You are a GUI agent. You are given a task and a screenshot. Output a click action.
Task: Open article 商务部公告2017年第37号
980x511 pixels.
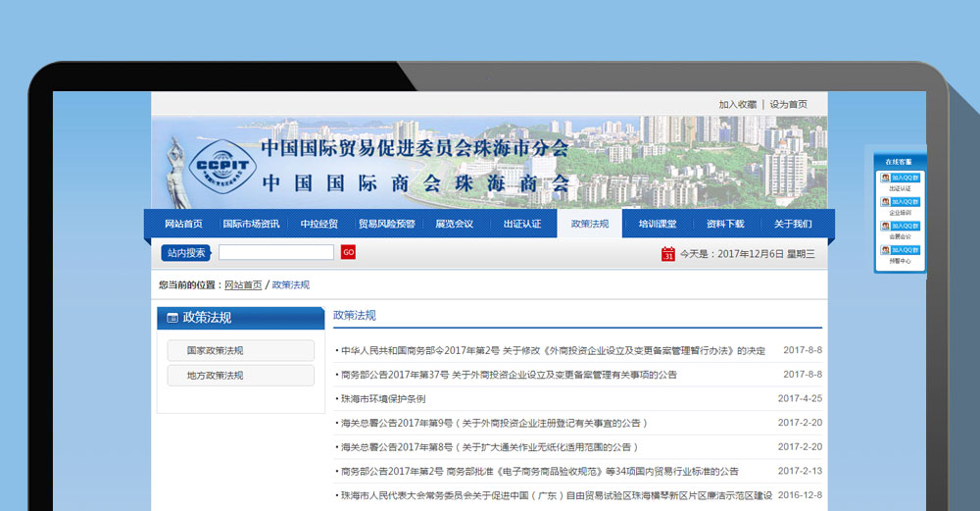point(509,375)
